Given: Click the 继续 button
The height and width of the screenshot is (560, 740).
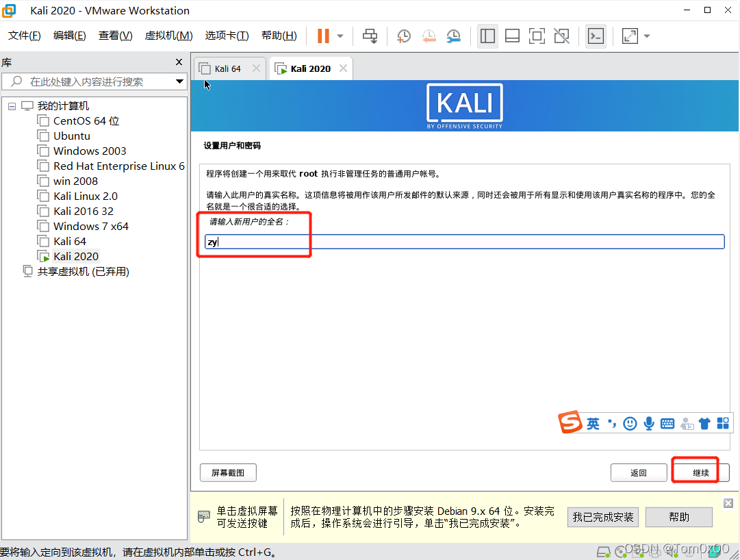Looking at the screenshot, I should point(701,473).
